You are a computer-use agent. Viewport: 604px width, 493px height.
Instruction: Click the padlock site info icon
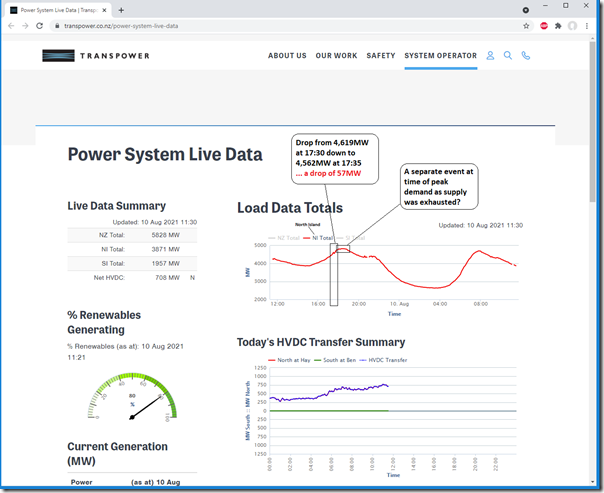[x=57, y=26]
